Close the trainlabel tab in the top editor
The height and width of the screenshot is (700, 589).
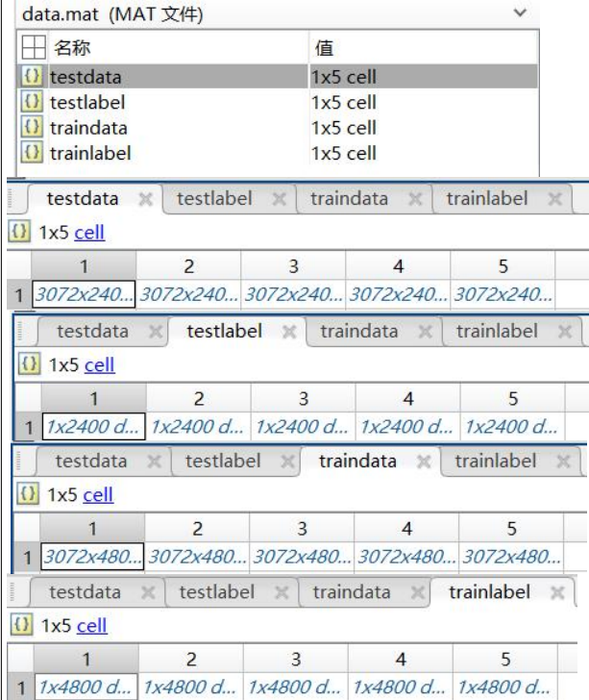[x=553, y=199]
